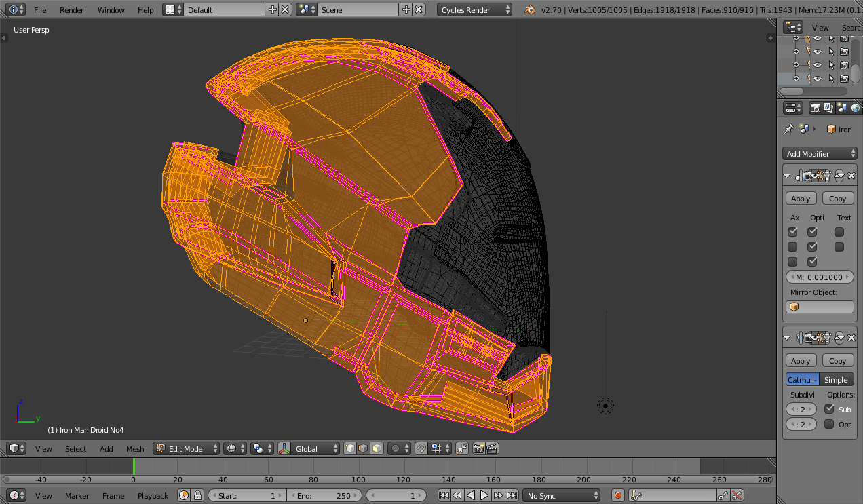Play the animation forward
This screenshot has width=863, height=504.
click(484, 495)
